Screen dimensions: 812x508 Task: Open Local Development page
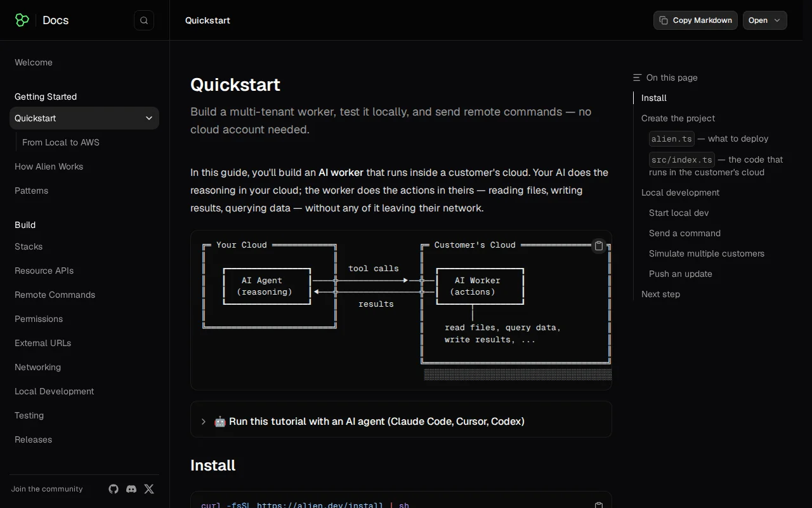(x=54, y=391)
